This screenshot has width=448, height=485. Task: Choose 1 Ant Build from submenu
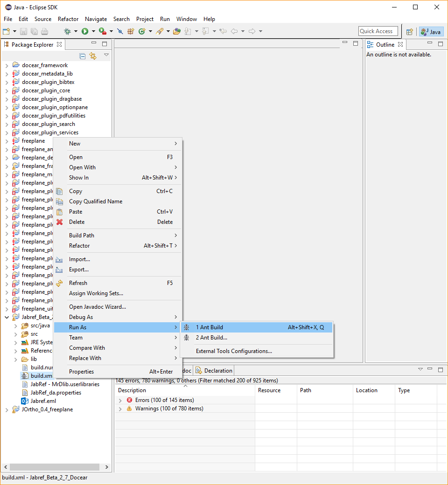point(257,327)
